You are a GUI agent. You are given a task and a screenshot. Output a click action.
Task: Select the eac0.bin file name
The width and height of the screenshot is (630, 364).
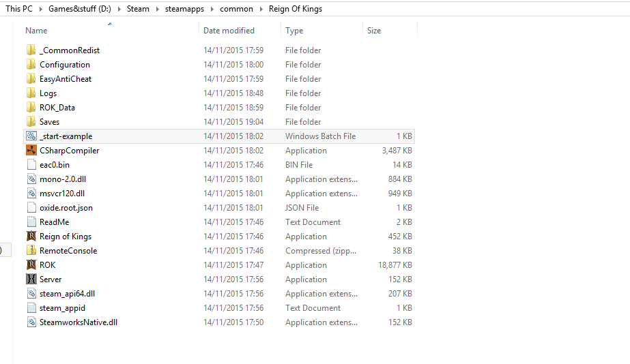[x=54, y=165]
